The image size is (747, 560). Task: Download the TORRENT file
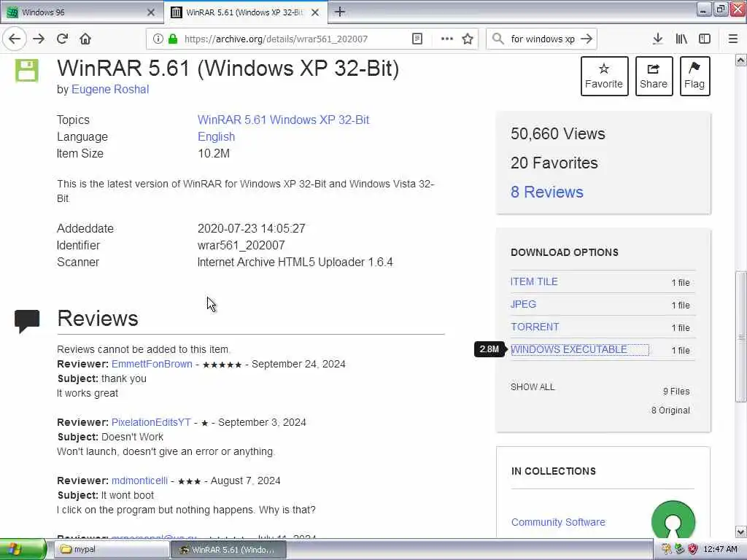[x=535, y=327]
